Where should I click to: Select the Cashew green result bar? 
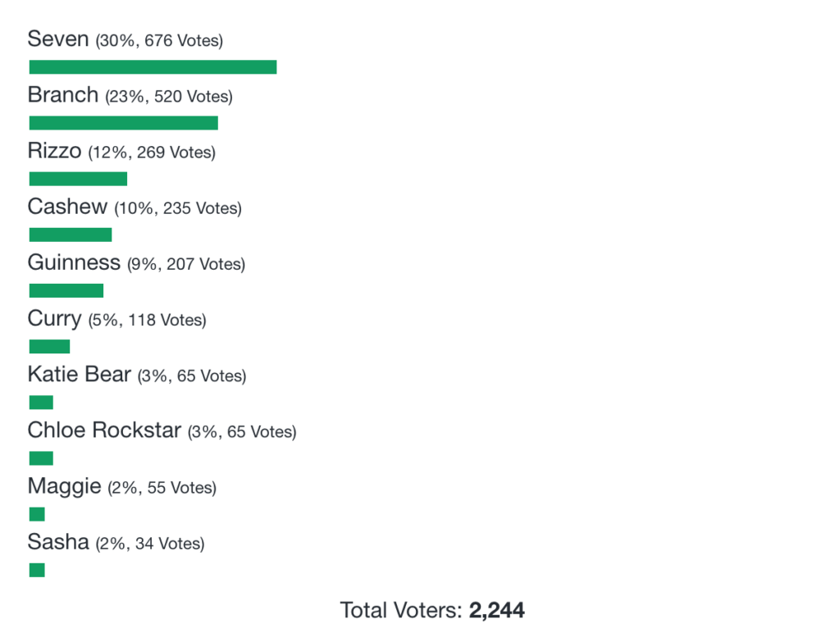click(71, 235)
